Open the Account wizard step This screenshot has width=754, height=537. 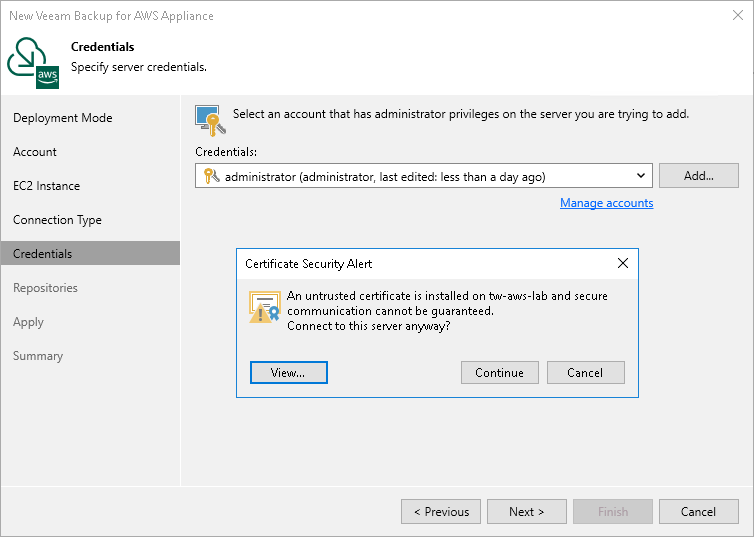point(35,152)
